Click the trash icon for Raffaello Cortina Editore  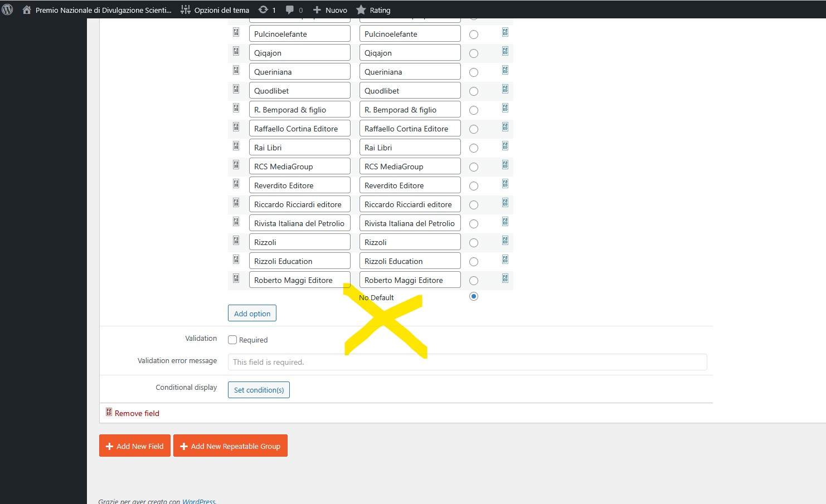506,127
